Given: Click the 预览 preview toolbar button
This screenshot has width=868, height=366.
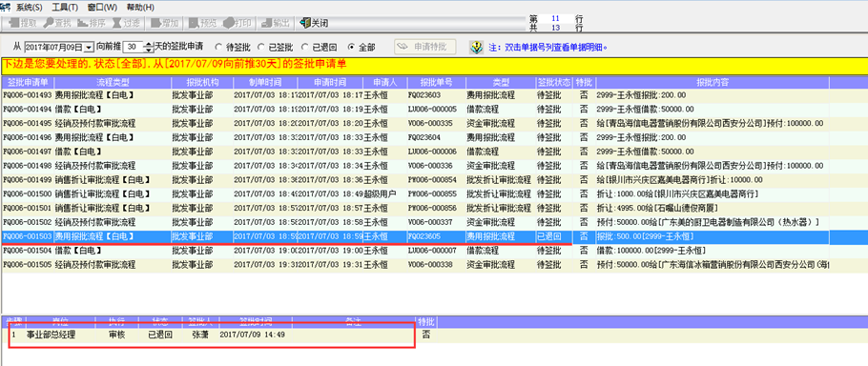Looking at the screenshot, I should click(x=202, y=23).
